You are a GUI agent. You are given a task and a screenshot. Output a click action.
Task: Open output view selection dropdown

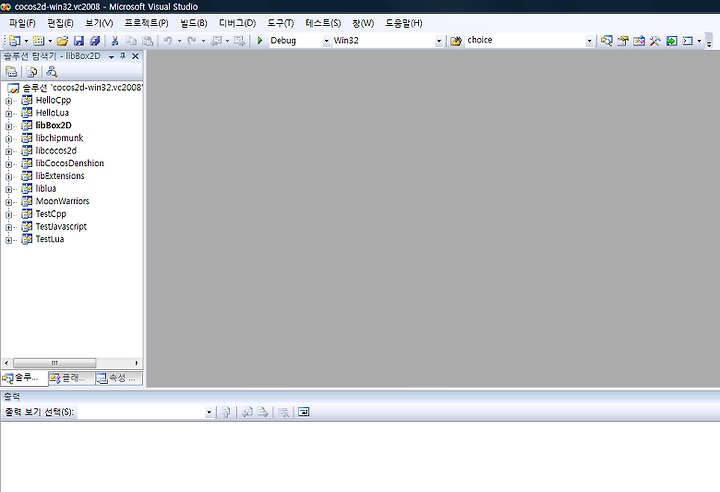[209, 412]
